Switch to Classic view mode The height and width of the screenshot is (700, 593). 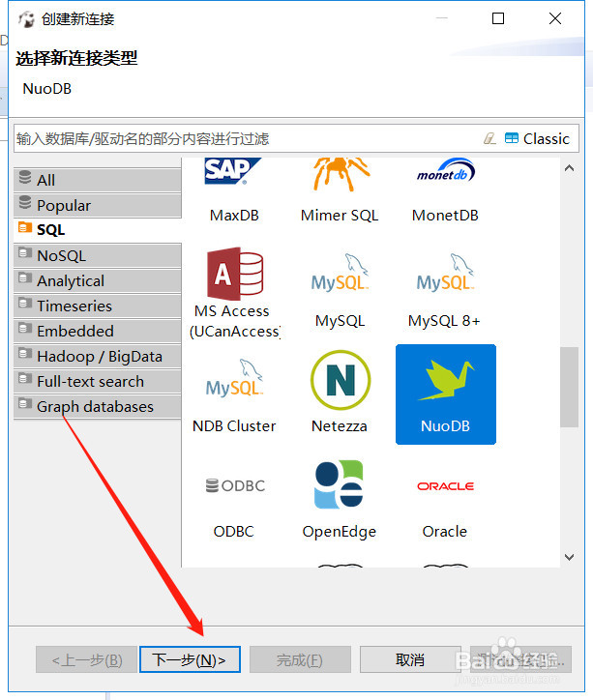click(x=537, y=139)
